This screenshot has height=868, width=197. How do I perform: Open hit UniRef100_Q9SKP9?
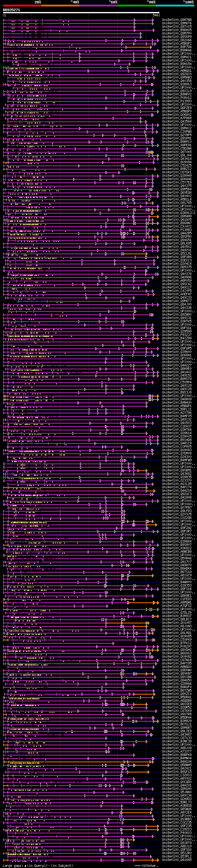coord(177,37)
